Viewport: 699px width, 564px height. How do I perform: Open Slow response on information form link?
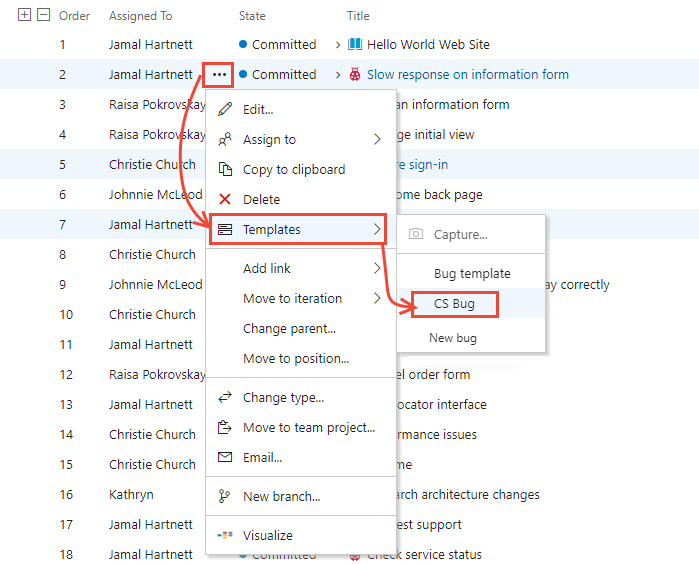pyautogui.click(x=468, y=74)
